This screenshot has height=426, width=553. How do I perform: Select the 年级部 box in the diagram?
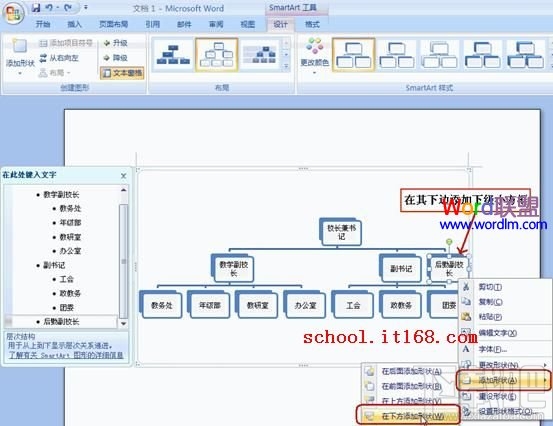coord(209,305)
